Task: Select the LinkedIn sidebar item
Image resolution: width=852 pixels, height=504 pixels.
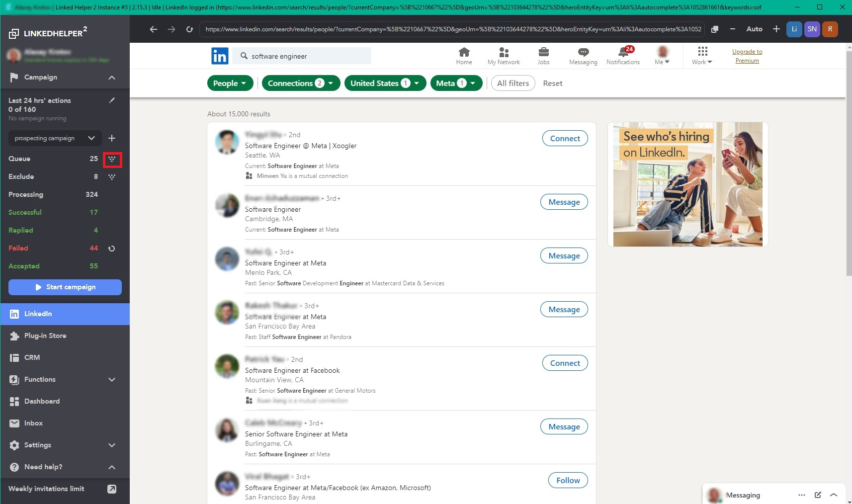Action: tap(65, 314)
